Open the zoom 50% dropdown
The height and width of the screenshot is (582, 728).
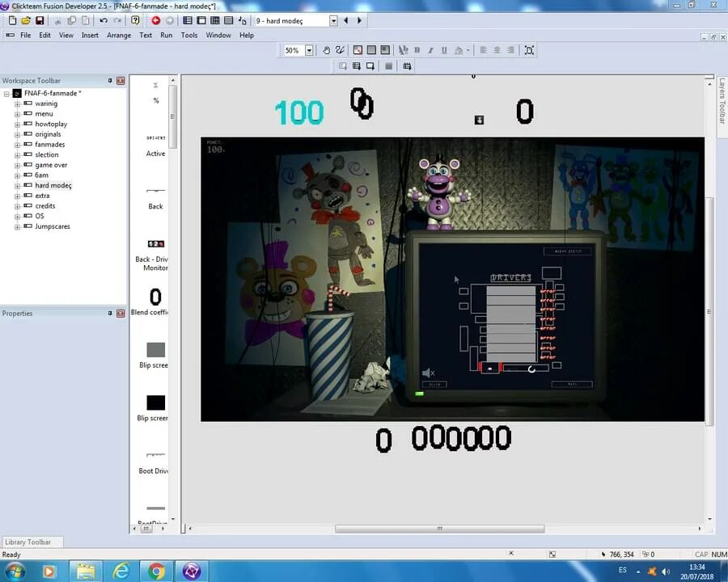[309, 51]
